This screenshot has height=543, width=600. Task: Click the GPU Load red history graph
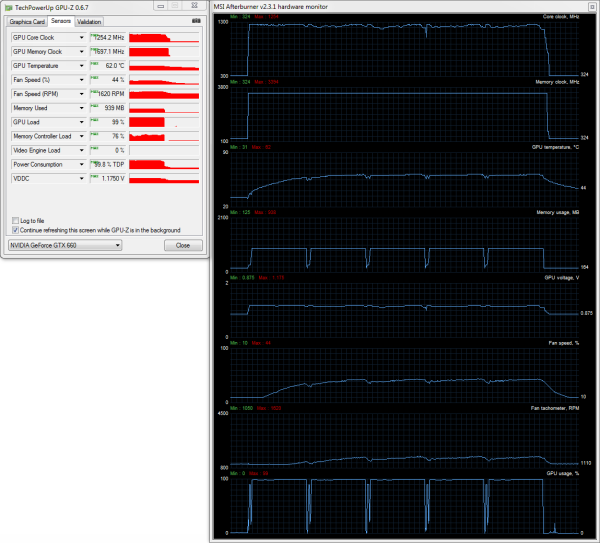pos(164,122)
